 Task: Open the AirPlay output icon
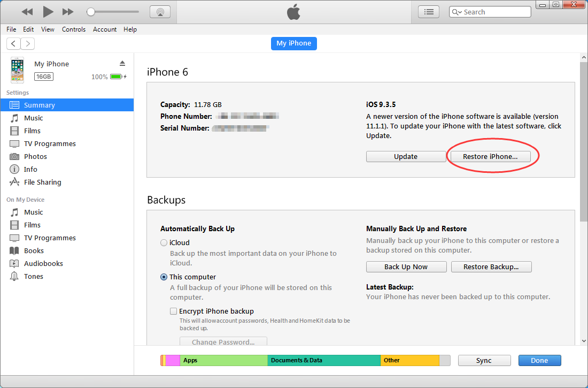click(x=160, y=12)
